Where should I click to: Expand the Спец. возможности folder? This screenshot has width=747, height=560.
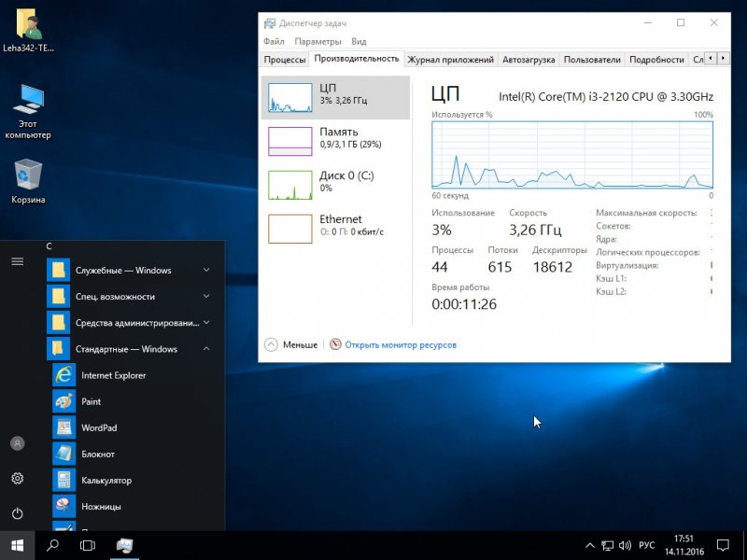[x=130, y=296]
